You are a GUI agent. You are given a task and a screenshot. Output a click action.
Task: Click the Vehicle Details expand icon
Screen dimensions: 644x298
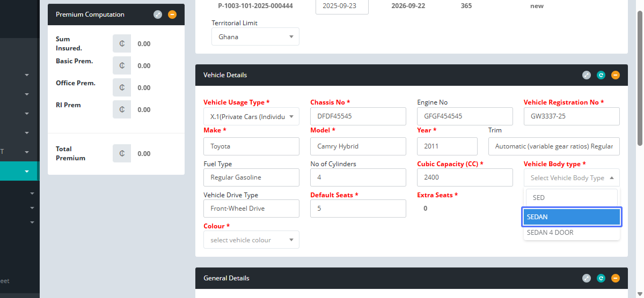pyautogui.click(x=587, y=75)
